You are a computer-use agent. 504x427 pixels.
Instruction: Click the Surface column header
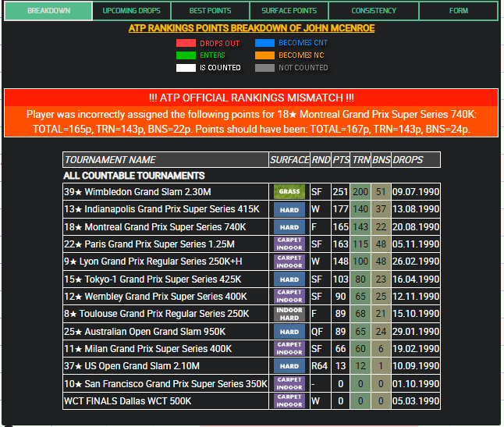[289, 160]
